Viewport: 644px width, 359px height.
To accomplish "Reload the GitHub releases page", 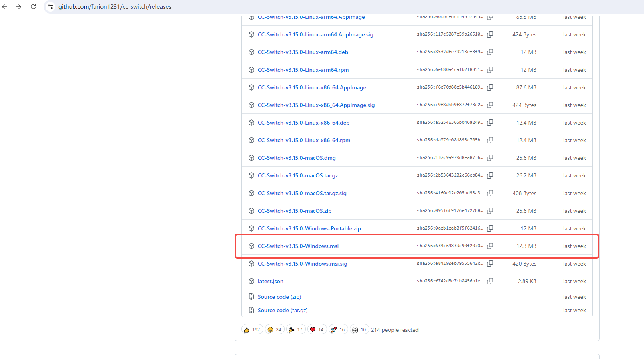I will (x=33, y=7).
